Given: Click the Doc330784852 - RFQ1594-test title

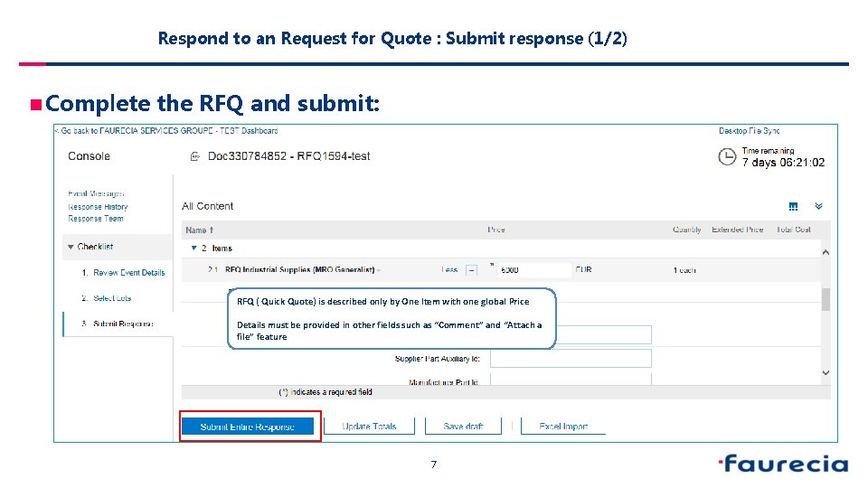Looking at the screenshot, I should 289,156.
